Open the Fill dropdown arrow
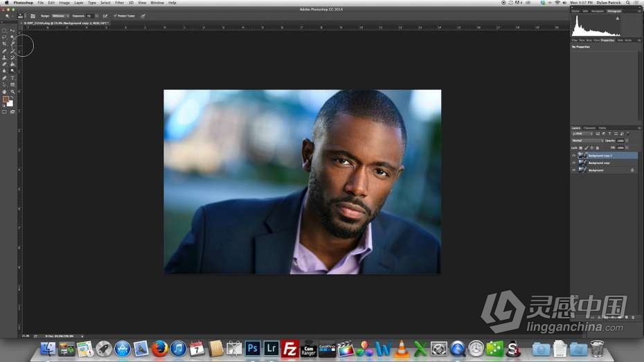Image resolution: width=644 pixels, height=362 pixels. pos(627,147)
